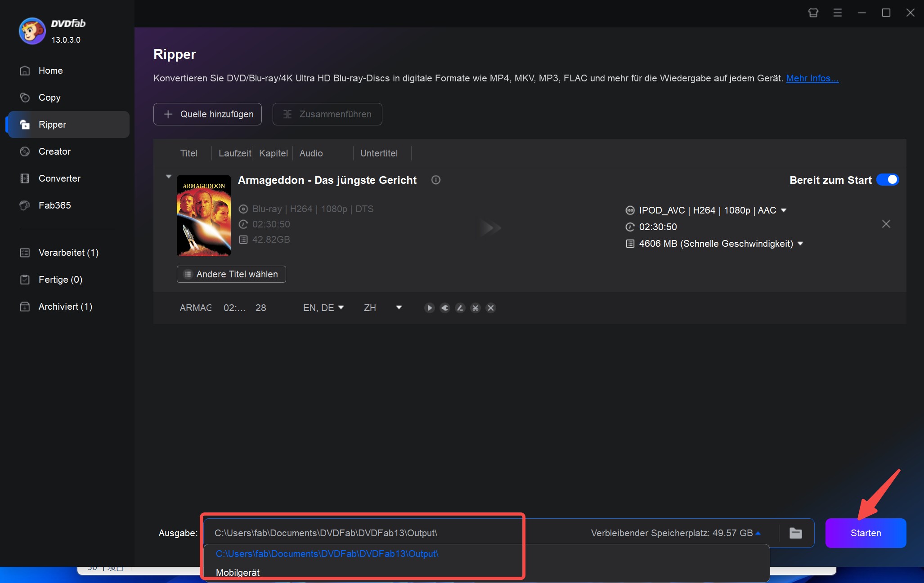Delete the title row with X icon

click(491, 308)
